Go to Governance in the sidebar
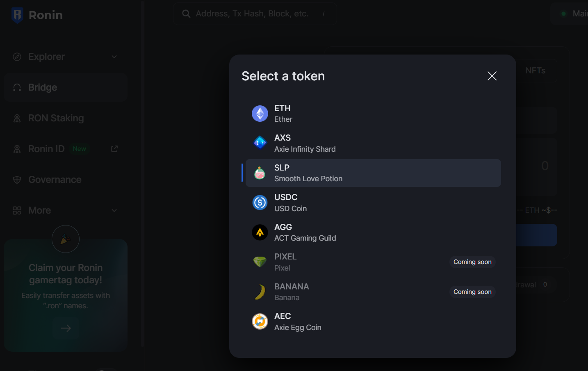This screenshot has height=371, width=588. (x=55, y=180)
